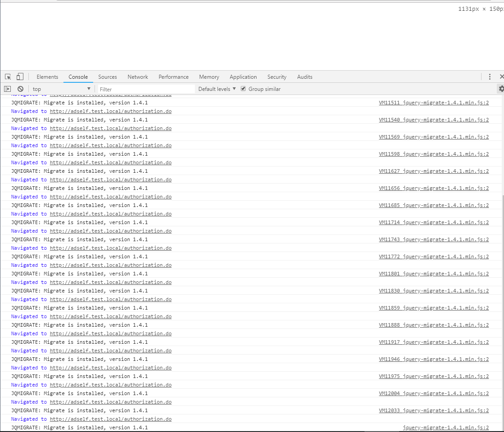
Task: Open the top JavaScript context dropdown
Action: 61,89
